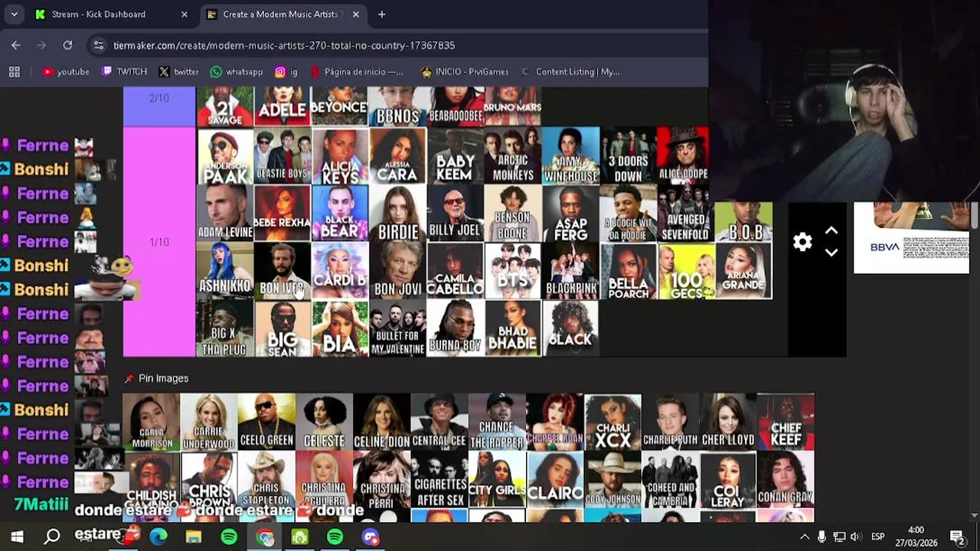Viewport: 980px width, 551px height.
Task: Open Chrome tab search dropdown arrow
Action: [14, 14]
